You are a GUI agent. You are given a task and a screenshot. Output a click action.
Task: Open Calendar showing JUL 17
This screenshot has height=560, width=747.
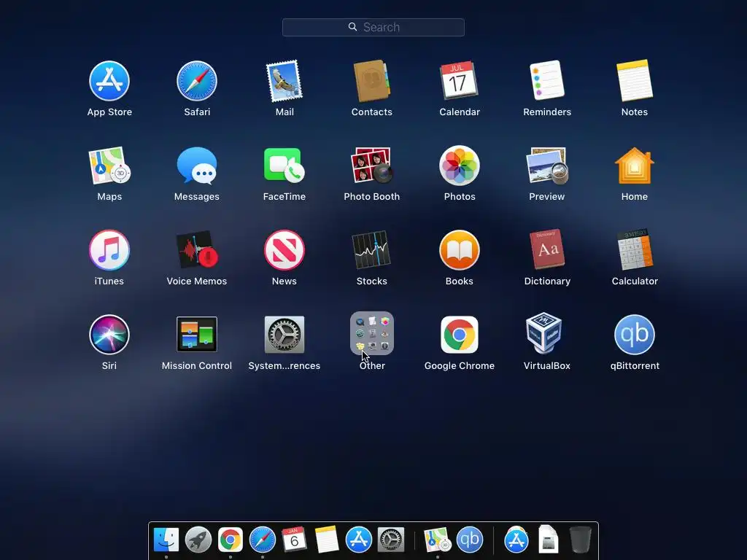point(460,81)
